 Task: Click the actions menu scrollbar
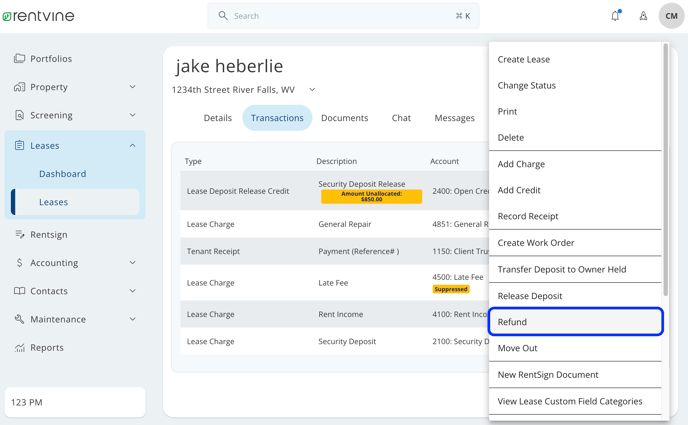[665, 169]
